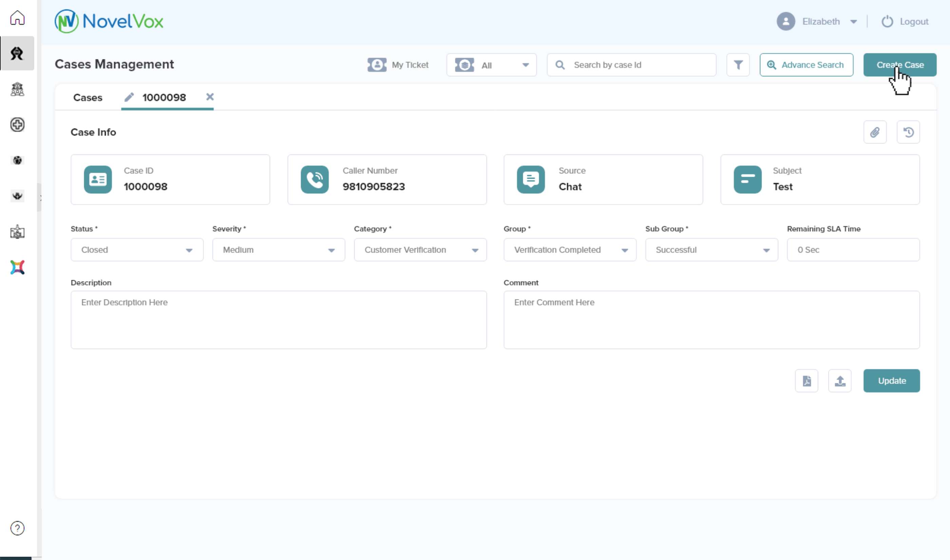Screen dimensions: 950x560
Task: Click the Advance Search button
Action: 806,65
